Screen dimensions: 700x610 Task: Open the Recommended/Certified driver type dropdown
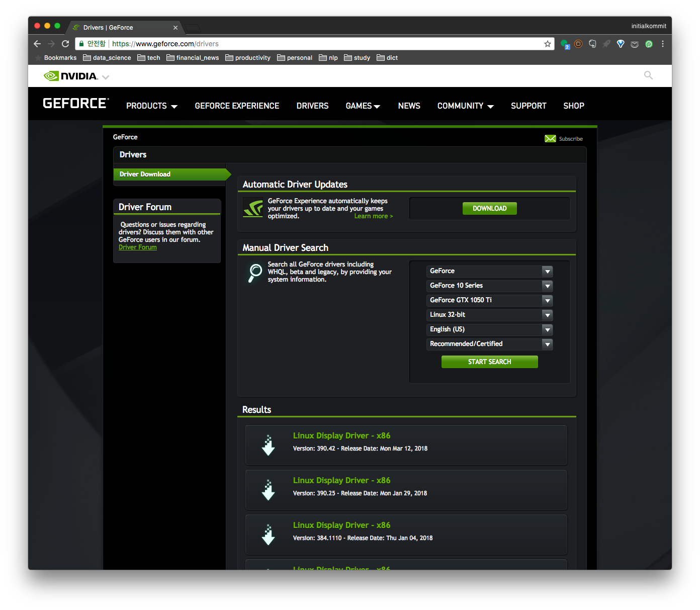click(x=489, y=344)
